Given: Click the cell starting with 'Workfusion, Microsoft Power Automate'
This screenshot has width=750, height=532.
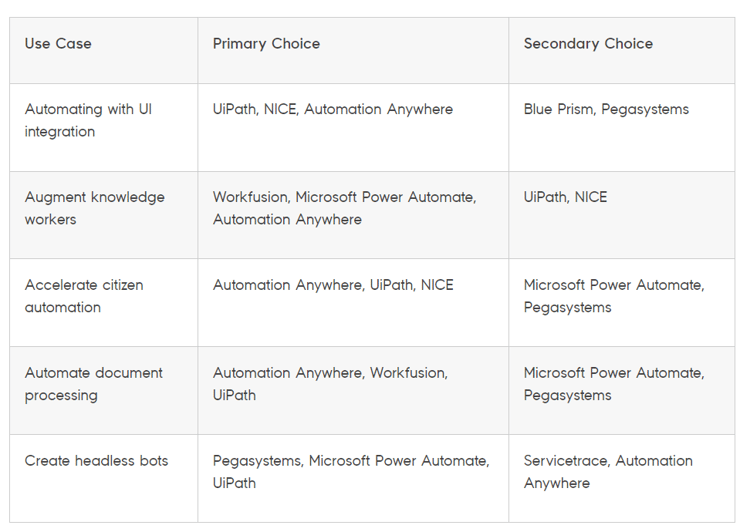Looking at the screenshot, I should [353, 215].
